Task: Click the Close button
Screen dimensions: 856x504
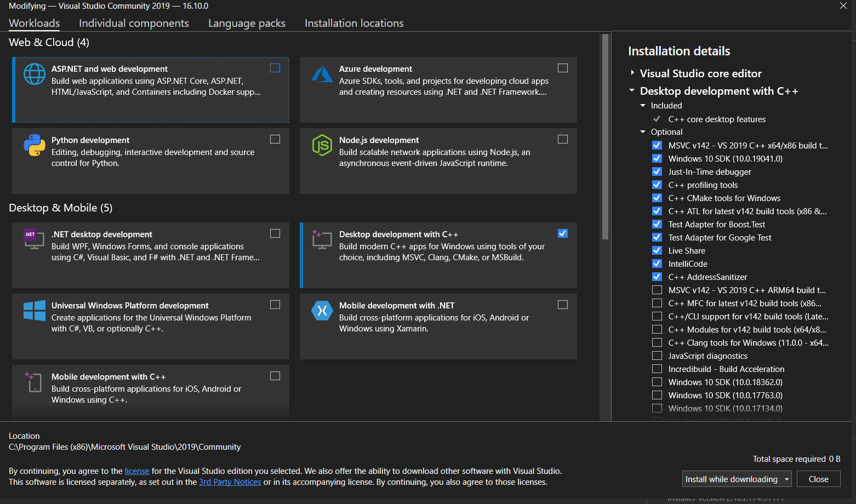Action: click(x=819, y=479)
